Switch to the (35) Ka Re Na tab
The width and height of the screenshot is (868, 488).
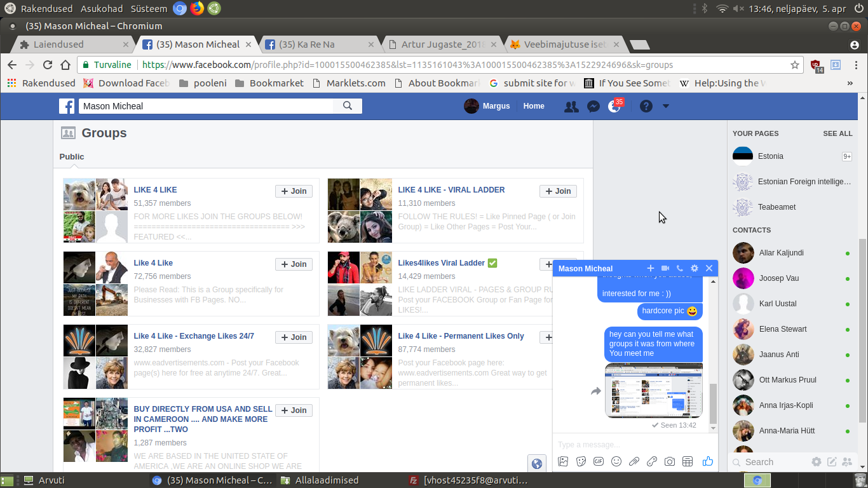(x=320, y=44)
